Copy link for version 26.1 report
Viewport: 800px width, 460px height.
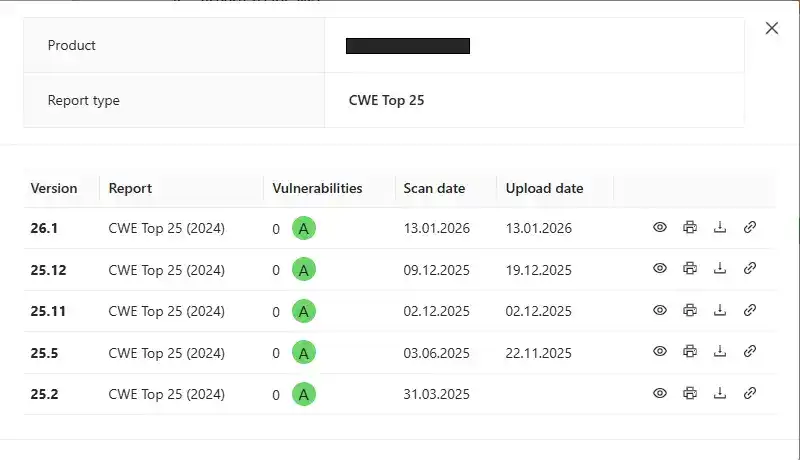(x=750, y=228)
